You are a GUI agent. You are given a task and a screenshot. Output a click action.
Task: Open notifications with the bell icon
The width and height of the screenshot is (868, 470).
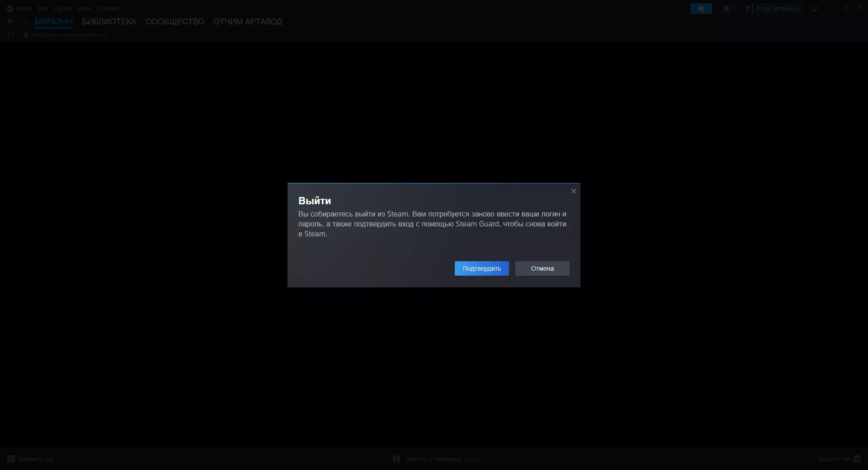coord(726,9)
